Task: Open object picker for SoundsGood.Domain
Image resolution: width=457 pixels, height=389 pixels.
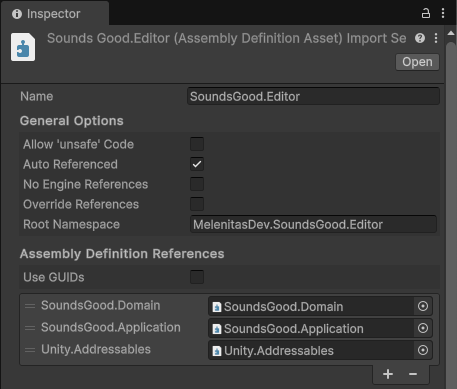Action: pyautogui.click(x=423, y=306)
